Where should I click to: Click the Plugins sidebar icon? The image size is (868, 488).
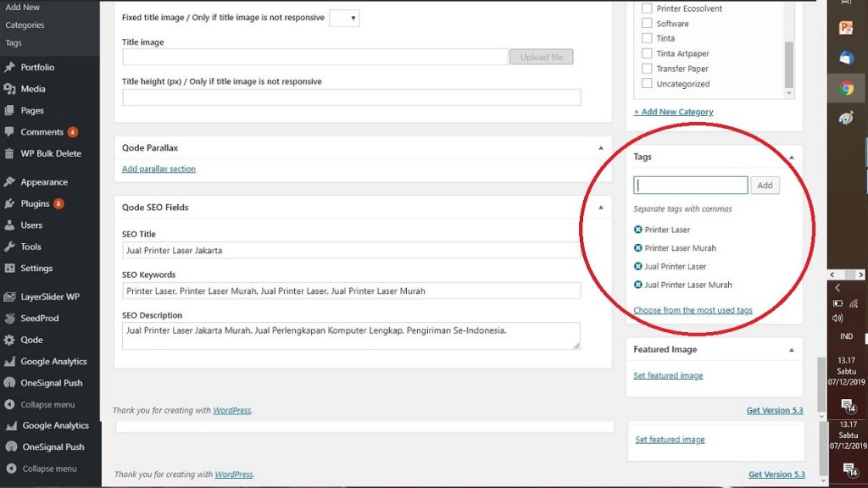9,203
